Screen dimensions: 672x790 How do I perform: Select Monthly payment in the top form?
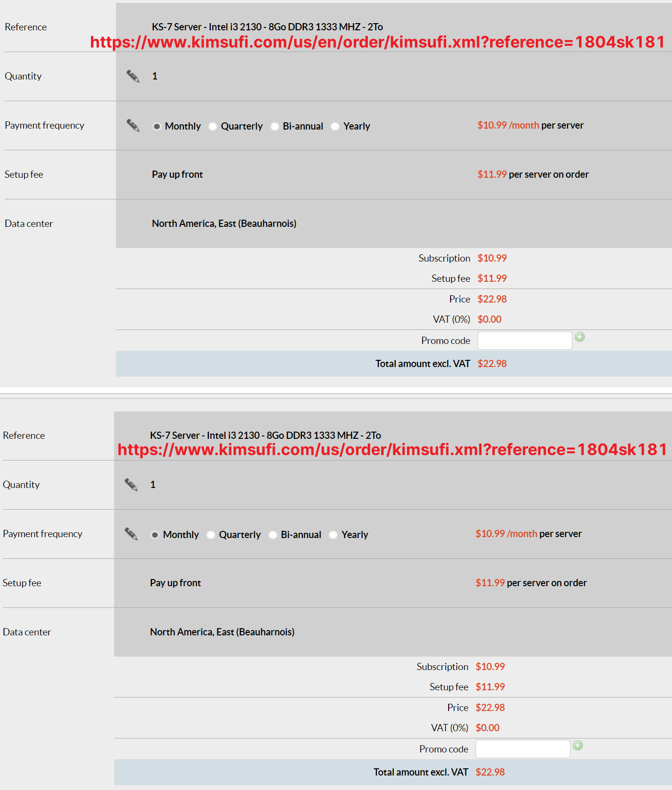(157, 127)
